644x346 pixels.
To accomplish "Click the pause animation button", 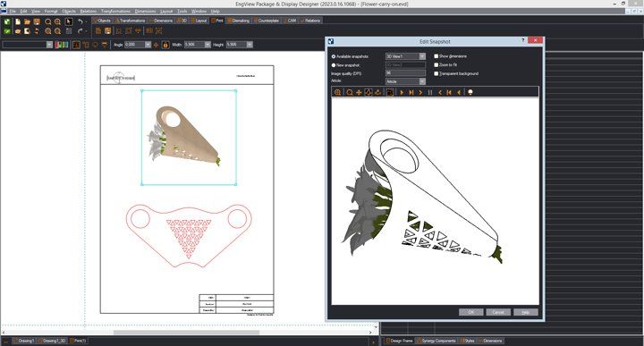I will 430,92.
